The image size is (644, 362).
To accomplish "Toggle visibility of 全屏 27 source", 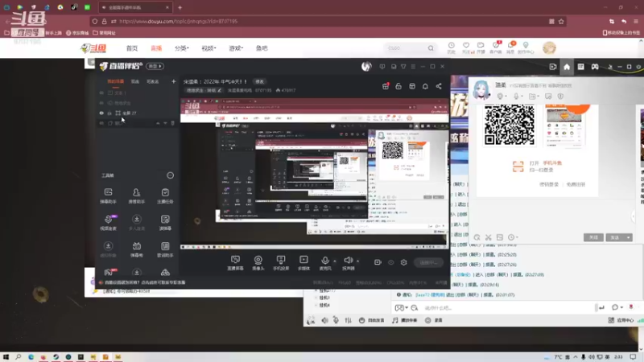I will 101,113.
